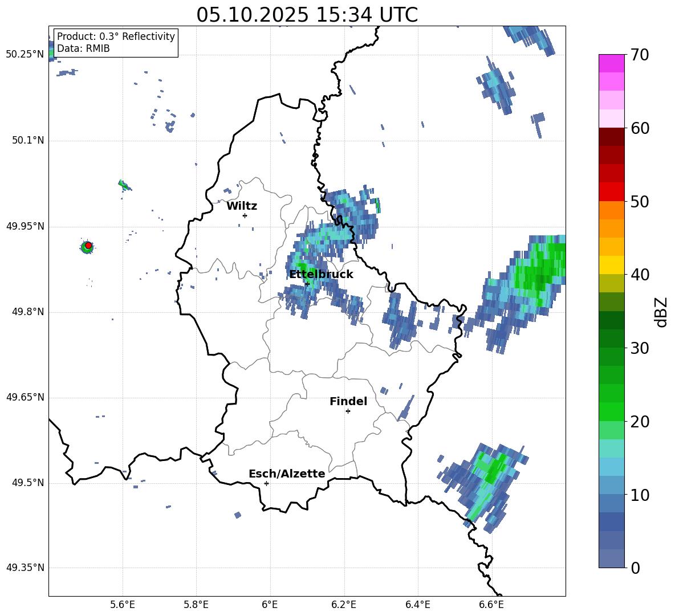The height and width of the screenshot is (616, 675).
Task: Click the Esch/Alzette location cross marker
Action: (266, 483)
